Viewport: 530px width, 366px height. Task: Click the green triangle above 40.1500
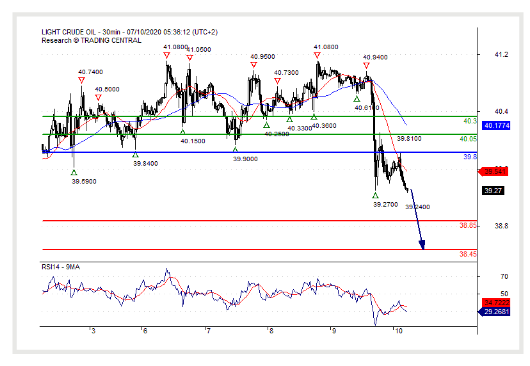tap(183, 132)
